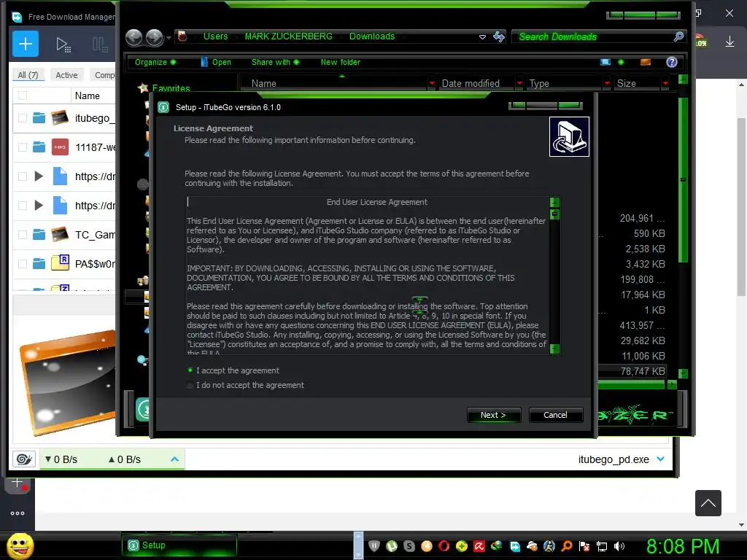Open the views options dropdown dot in Explorer
The width and height of the screenshot is (747, 560).
pos(621,62)
